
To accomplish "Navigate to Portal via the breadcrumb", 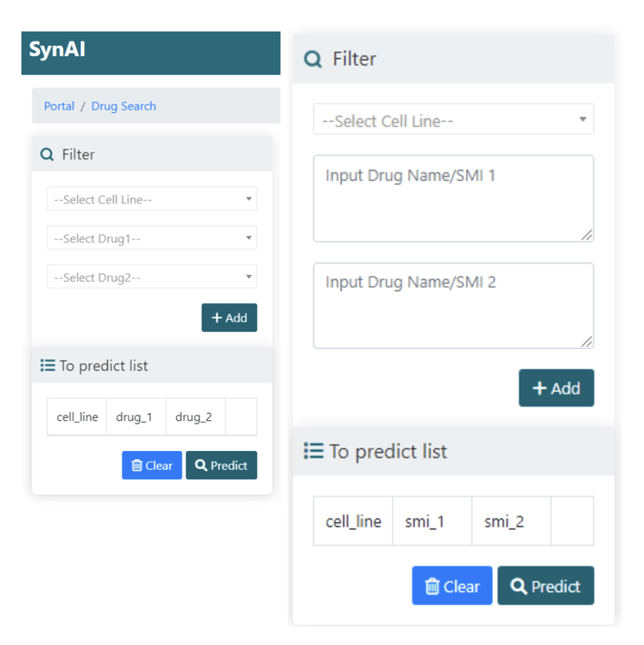I will click(x=59, y=106).
